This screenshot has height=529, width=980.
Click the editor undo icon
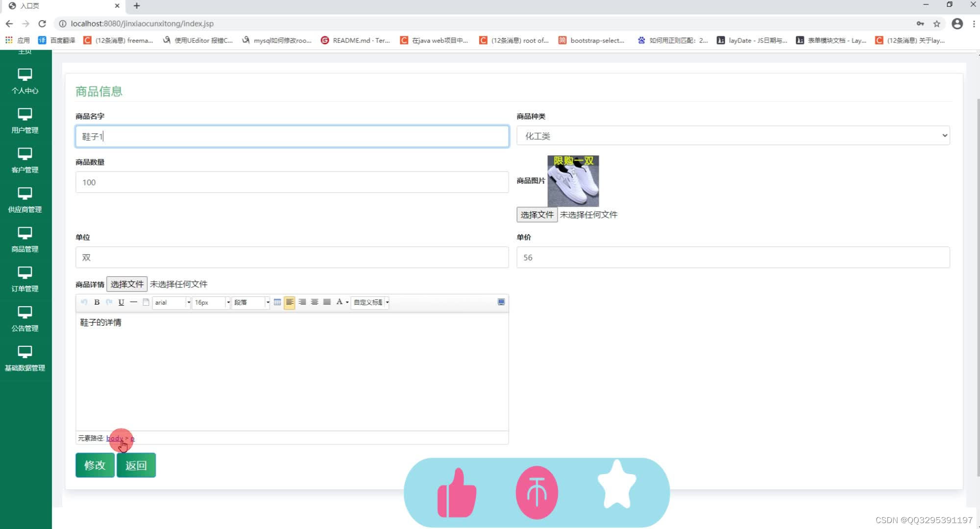click(84, 302)
